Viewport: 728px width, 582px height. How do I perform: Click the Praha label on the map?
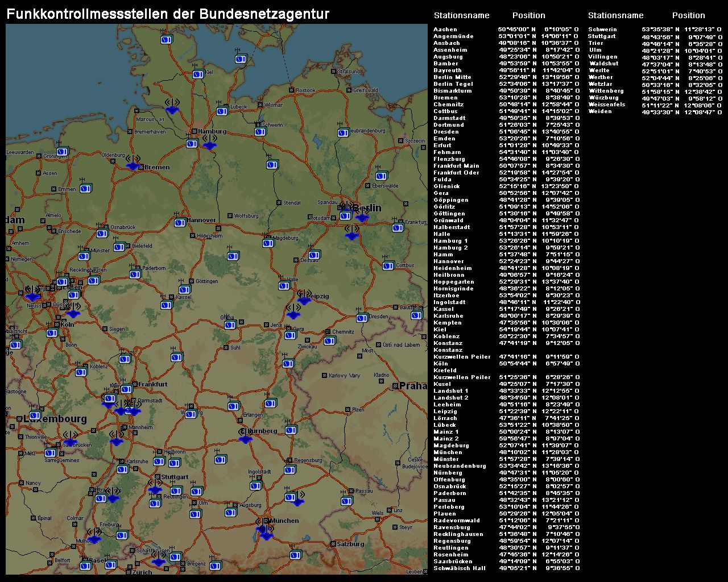[413, 386]
